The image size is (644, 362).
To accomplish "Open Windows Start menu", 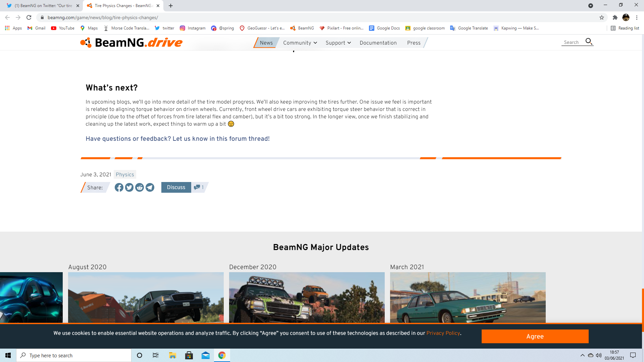I will 8,355.
